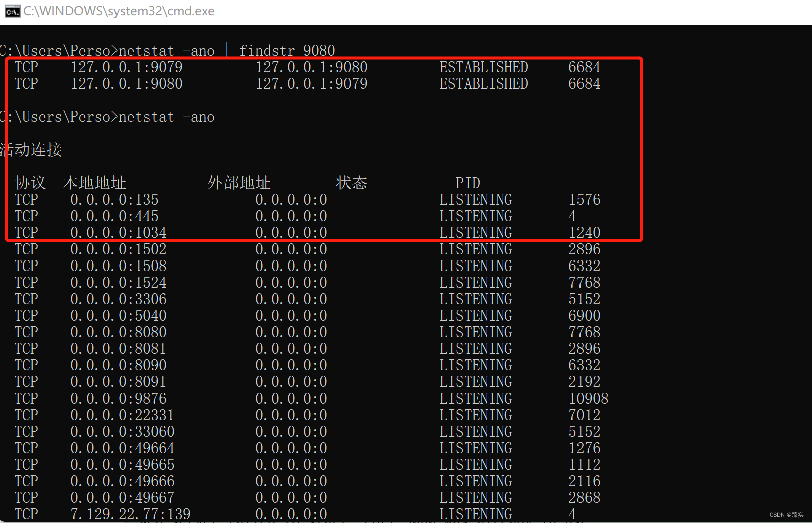Click the 活动连接 heading
Screen dimensions: 812x523
31,150
